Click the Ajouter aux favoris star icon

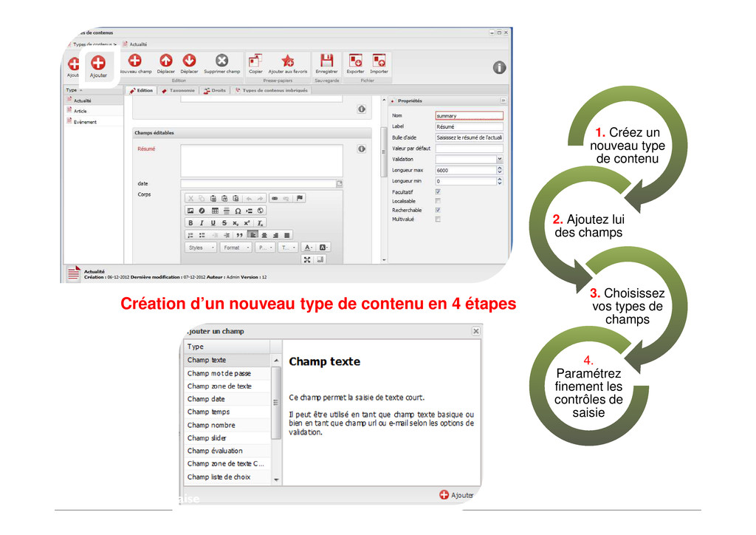pos(288,61)
